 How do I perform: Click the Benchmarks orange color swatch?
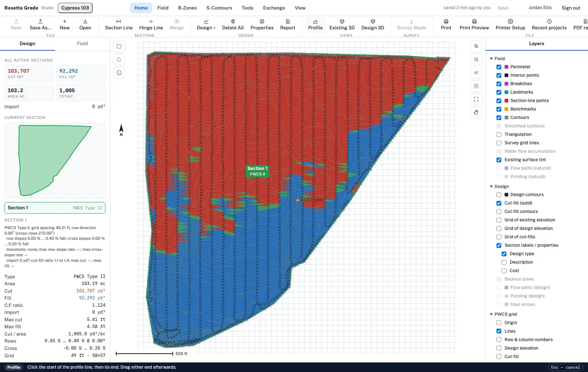(506, 109)
